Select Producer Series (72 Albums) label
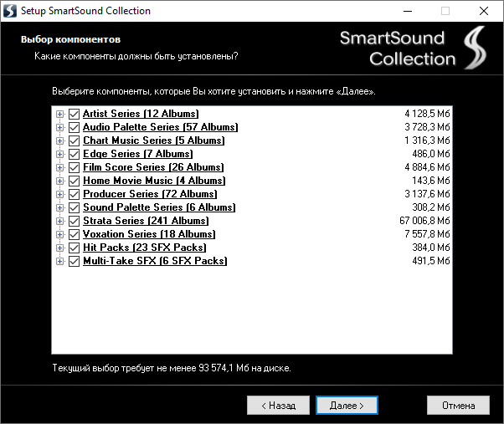Image resolution: width=504 pixels, height=424 pixels. pos(150,194)
